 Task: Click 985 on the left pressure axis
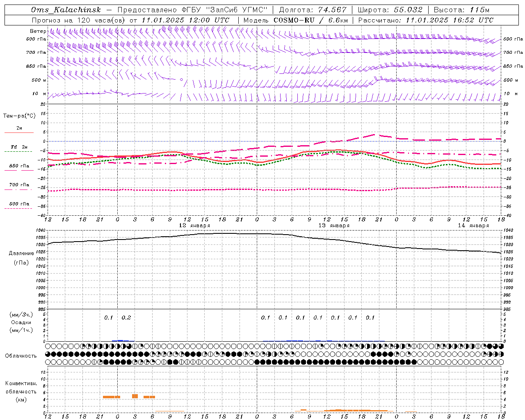[42, 309]
